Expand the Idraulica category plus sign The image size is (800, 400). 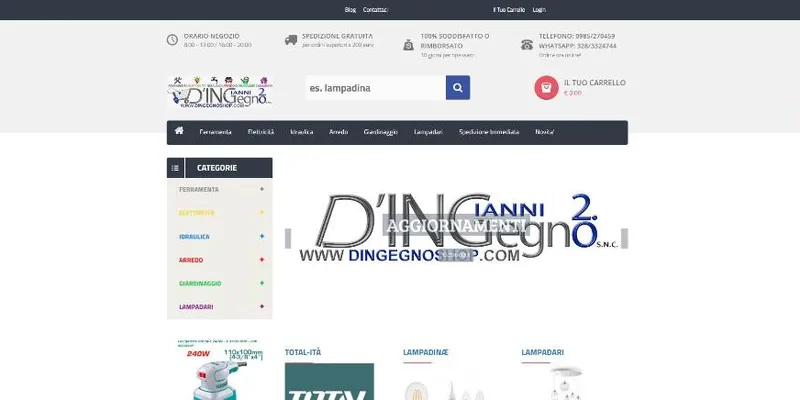[x=262, y=236]
